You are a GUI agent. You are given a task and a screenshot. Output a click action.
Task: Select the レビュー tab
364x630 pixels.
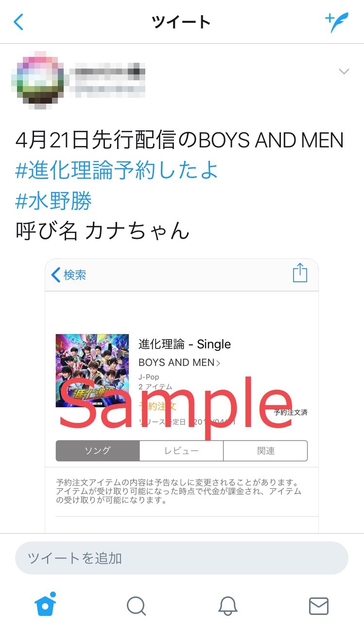point(181,450)
